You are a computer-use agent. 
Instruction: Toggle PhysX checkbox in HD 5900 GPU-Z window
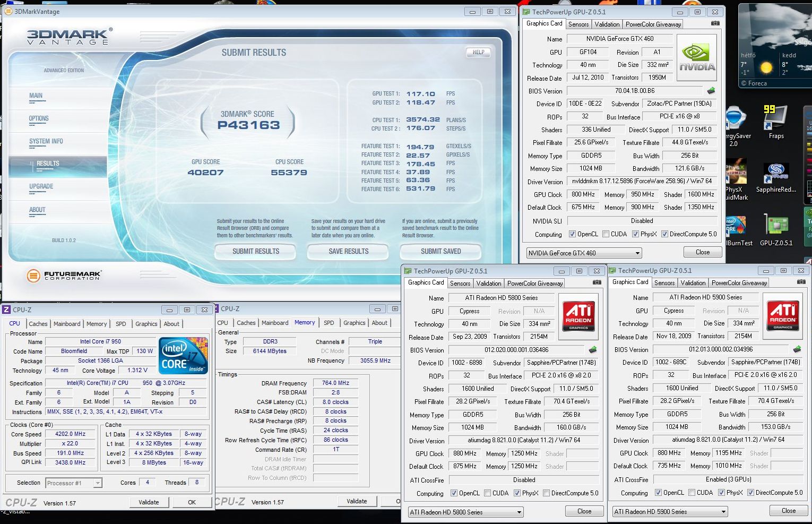click(721, 493)
